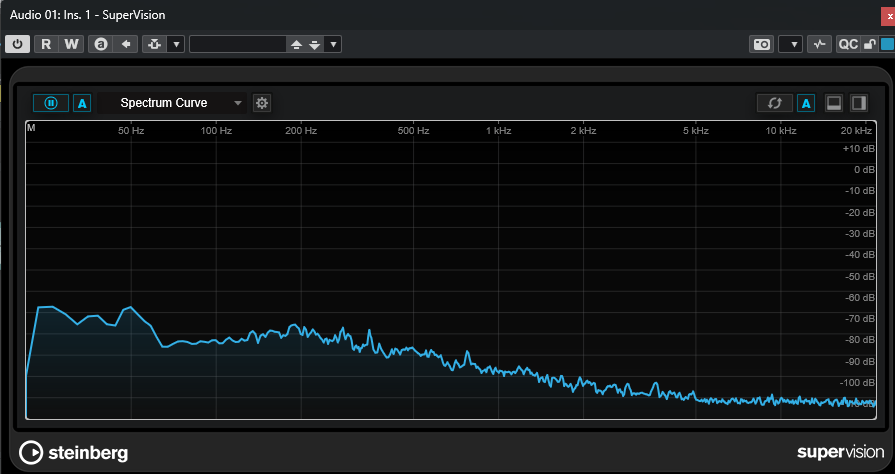Click the 50 Hz frequency label

(x=131, y=130)
